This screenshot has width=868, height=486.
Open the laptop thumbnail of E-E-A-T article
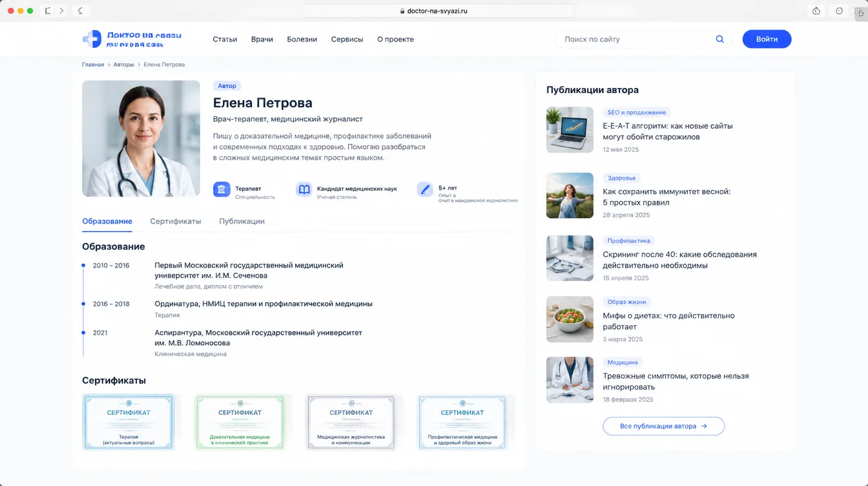[x=570, y=130]
